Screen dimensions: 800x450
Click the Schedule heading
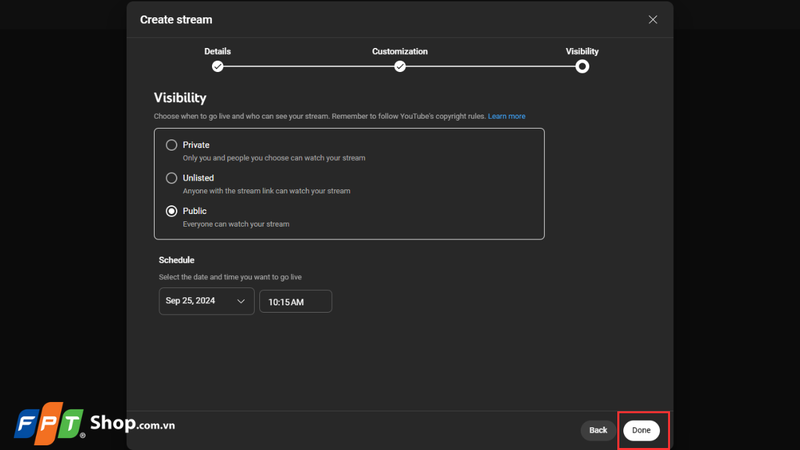point(177,260)
